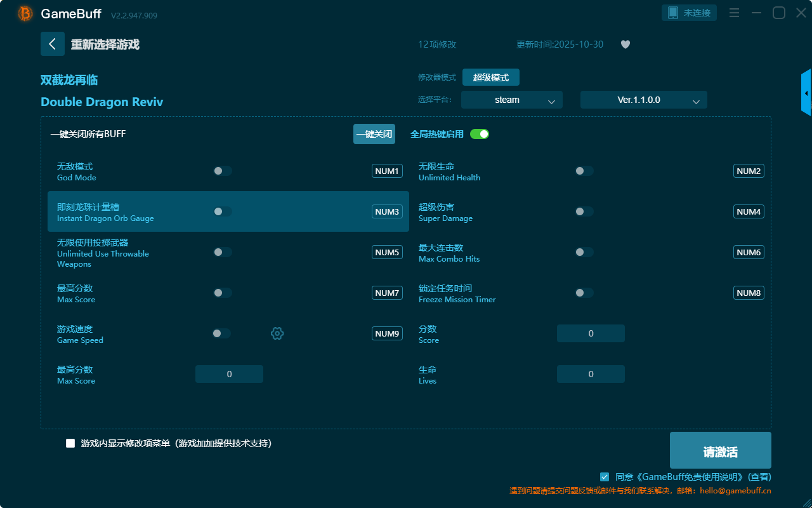
Task: Click the NUM1 hotkey badge
Action: [387, 171]
